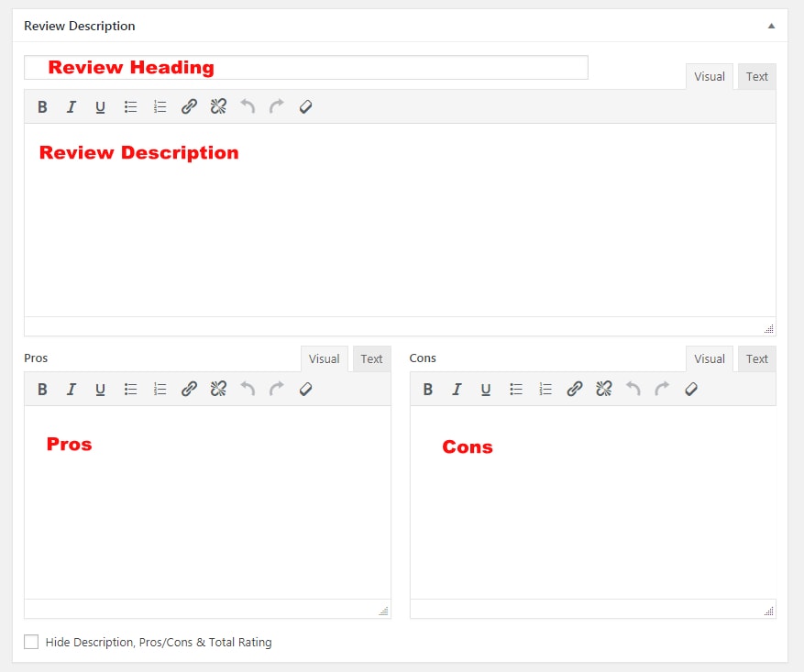The width and height of the screenshot is (804, 672).
Task: Click Redo arrow in Review Description toolbar
Action: pyautogui.click(x=277, y=106)
